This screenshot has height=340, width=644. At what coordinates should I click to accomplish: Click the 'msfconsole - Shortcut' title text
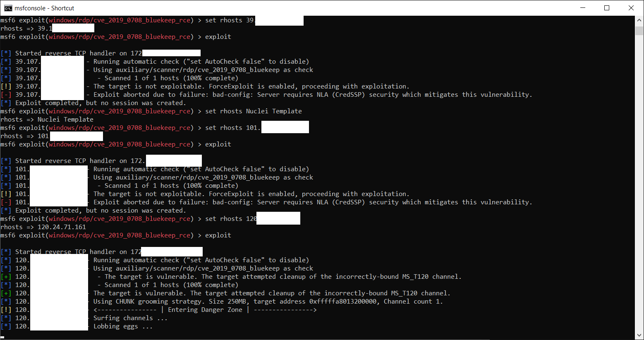[x=44, y=8]
